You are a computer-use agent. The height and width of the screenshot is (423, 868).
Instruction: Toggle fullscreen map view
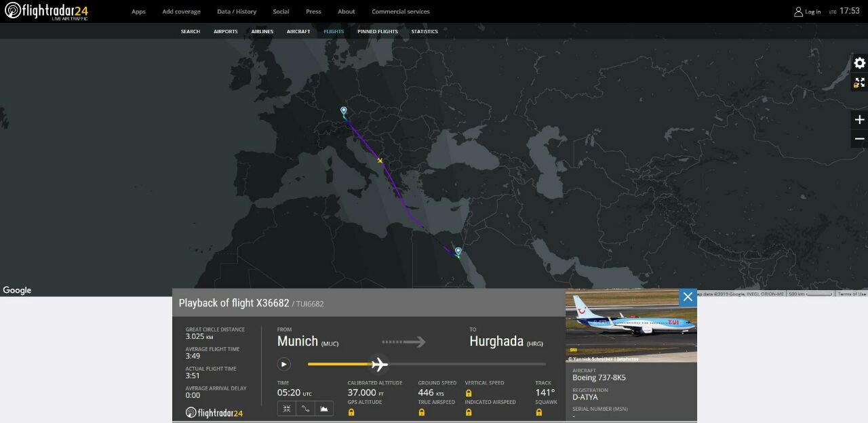859,83
